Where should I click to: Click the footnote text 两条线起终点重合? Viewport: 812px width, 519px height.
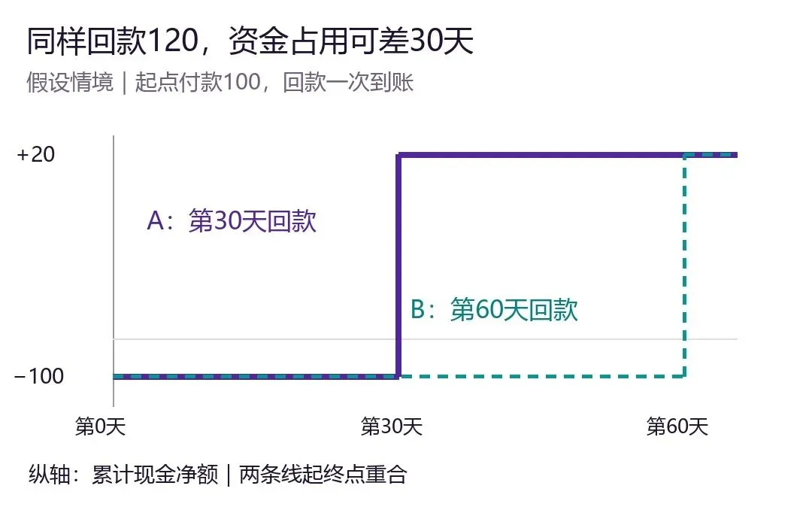click(323, 475)
